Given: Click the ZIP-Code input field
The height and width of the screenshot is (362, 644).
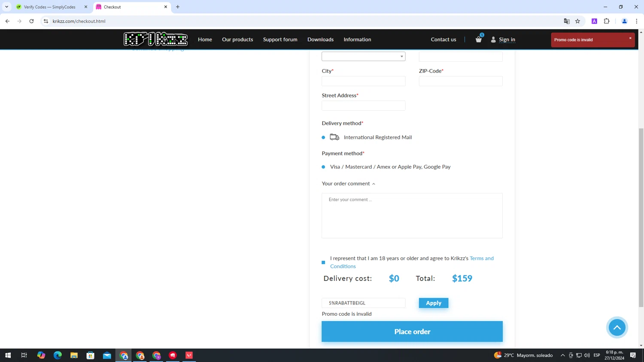Looking at the screenshot, I should [x=461, y=81].
